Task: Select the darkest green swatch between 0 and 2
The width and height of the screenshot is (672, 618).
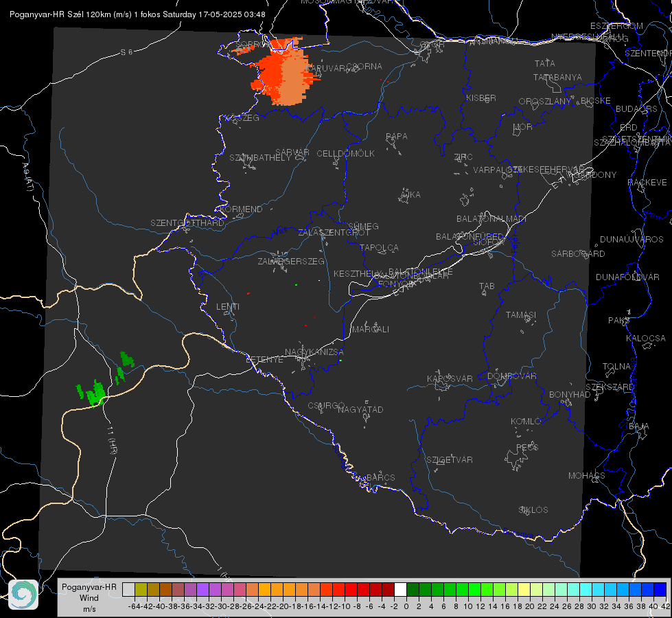Action: (413, 589)
